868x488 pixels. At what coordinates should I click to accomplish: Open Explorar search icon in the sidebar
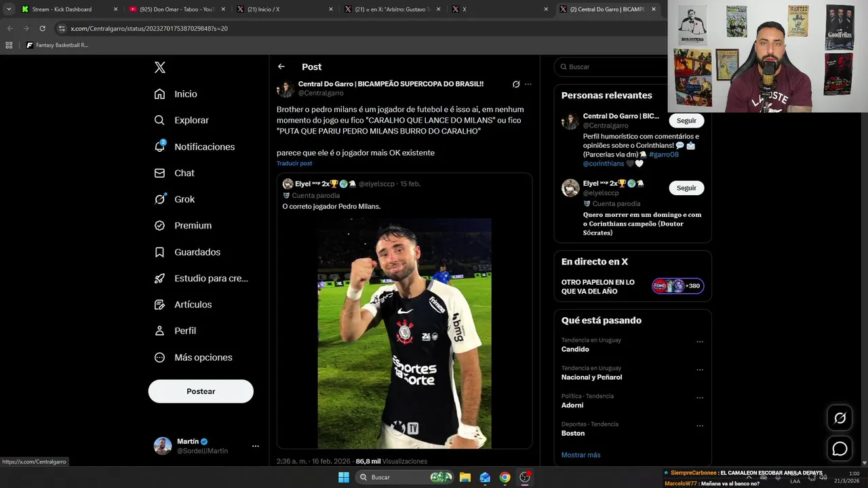click(159, 120)
